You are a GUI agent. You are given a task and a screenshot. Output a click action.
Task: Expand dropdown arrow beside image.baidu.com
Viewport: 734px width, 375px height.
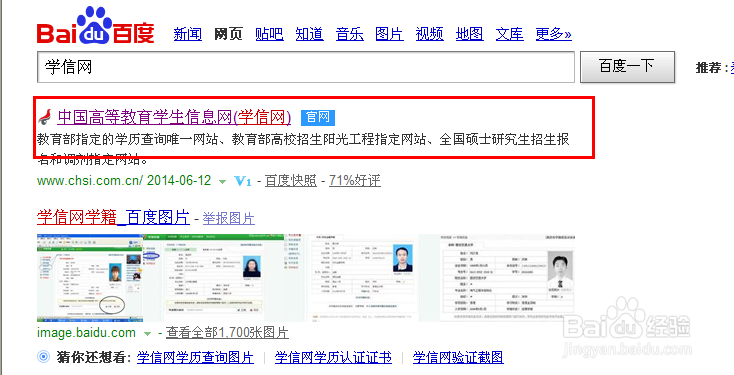coord(147,334)
